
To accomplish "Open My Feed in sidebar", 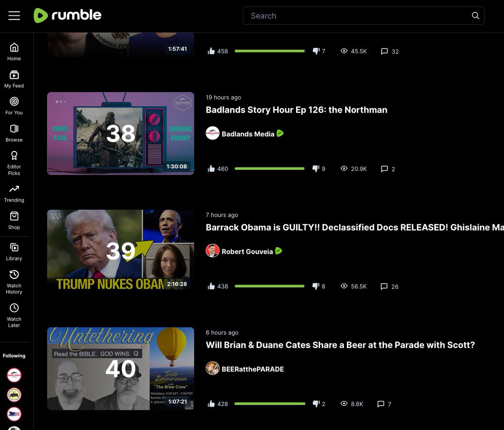I will 14,79.
